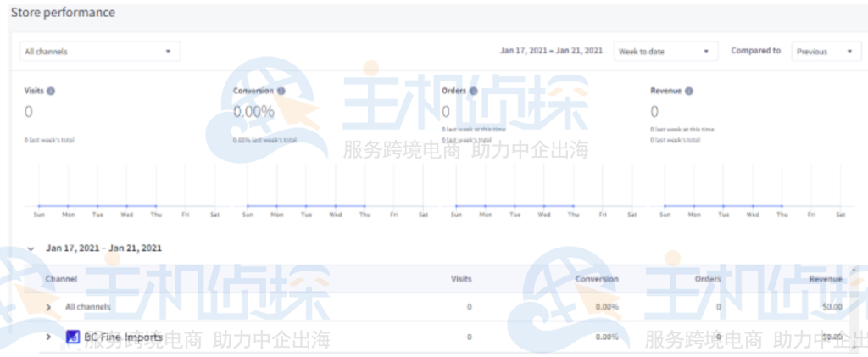This screenshot has height=357, width=868.
Task: Click the Conversion info icon
Action: pyautogui.click(x=281, y=91)
